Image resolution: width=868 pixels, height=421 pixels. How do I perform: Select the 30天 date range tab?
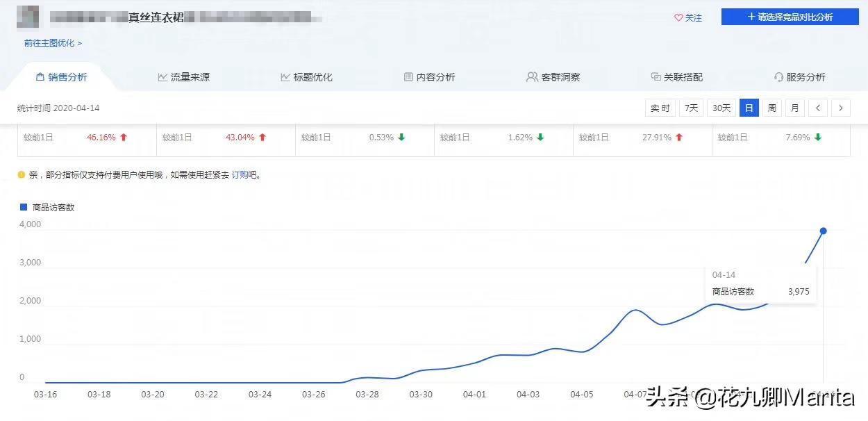721,108
